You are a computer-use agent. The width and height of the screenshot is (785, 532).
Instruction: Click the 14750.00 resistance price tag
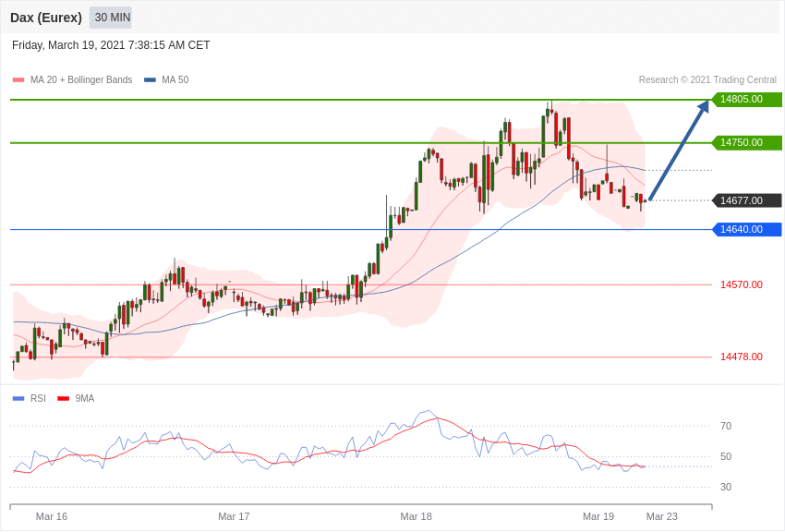(746, 142)
